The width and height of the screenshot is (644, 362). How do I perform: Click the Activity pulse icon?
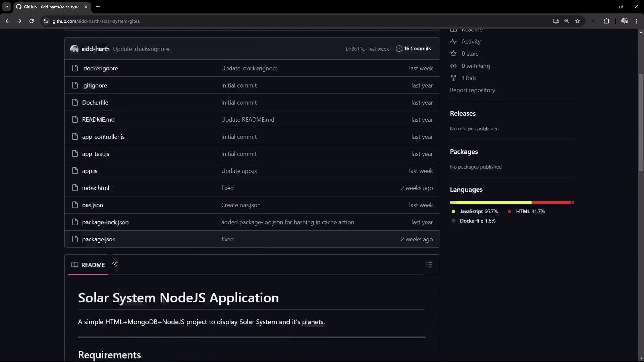coord(453,42)
